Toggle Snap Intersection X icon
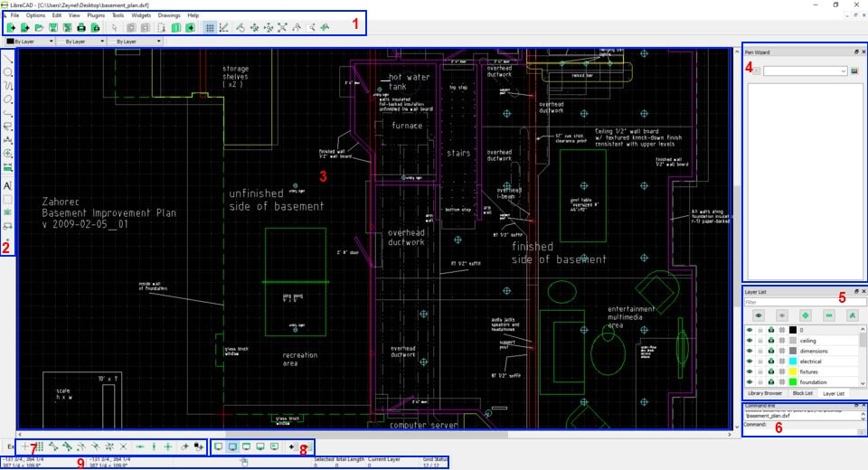This screenshot has height=470, width=868. 124,446
